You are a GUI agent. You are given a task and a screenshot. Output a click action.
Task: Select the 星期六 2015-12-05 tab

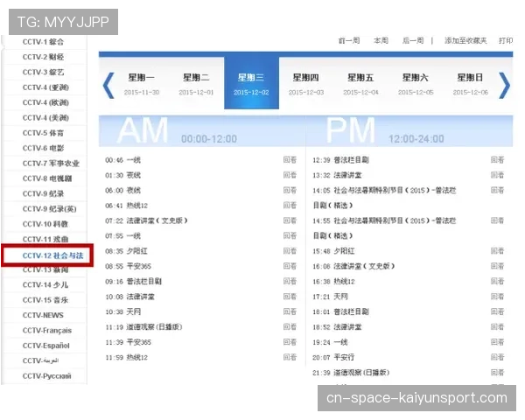[x=416, y=84]
